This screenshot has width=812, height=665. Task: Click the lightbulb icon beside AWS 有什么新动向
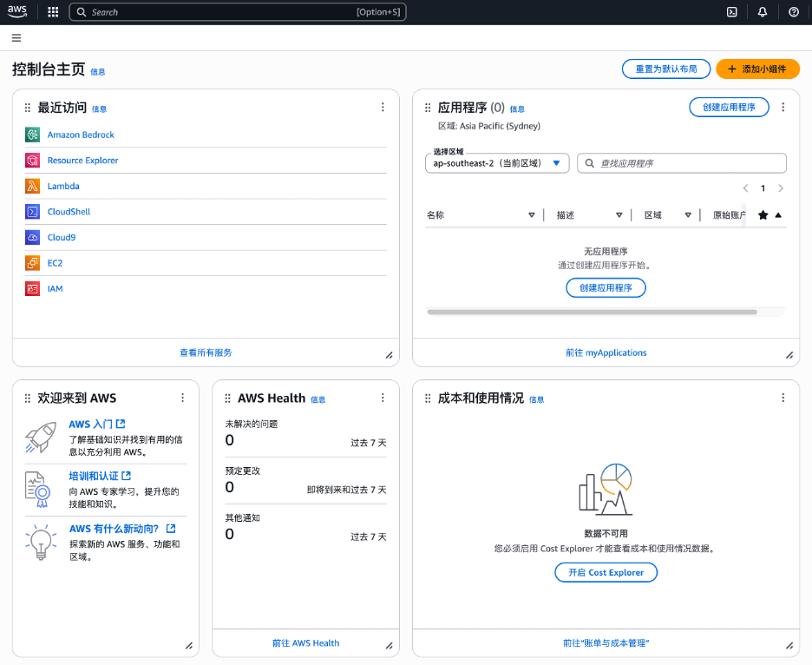tap(41, 542)
